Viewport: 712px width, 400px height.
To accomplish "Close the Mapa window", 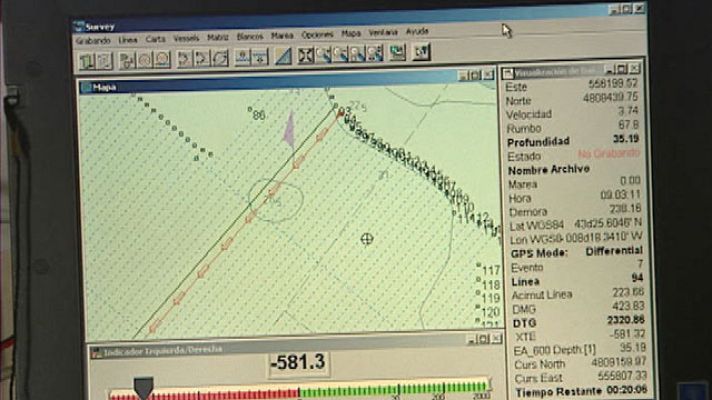I will pyautogui.click(x=488, y=75).
